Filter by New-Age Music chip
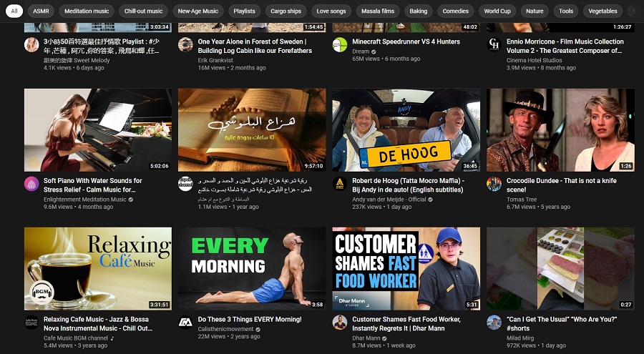Screen dimensions: 644x354 198,11
